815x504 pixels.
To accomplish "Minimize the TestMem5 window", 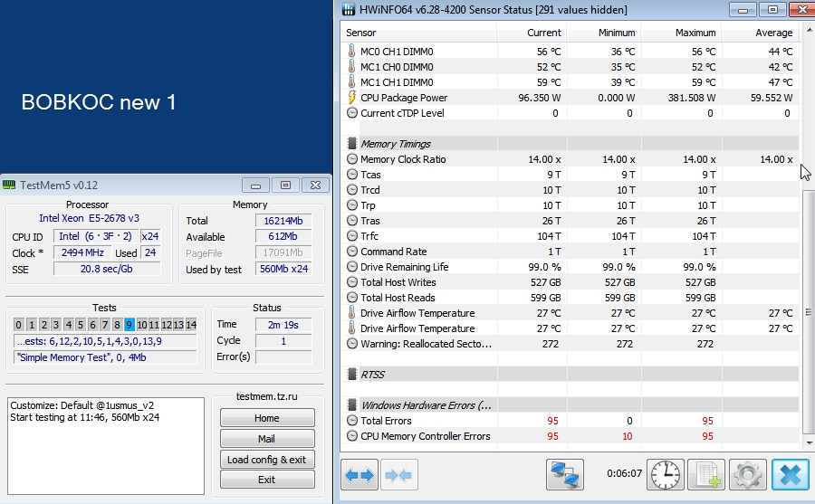I will pos(255,185).
